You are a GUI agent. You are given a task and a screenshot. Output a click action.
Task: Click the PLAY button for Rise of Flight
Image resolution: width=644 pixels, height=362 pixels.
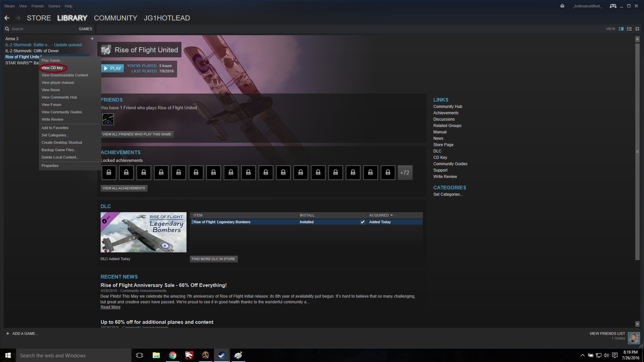tap(112, 68)
